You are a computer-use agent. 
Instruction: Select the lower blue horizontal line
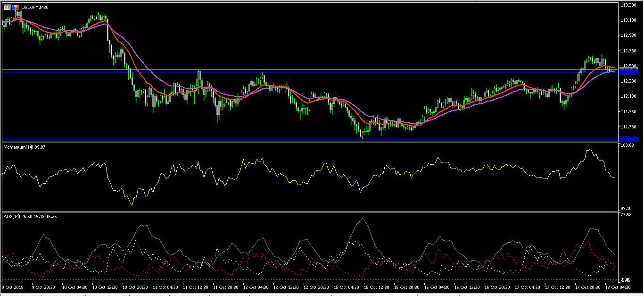click(283, 139)
